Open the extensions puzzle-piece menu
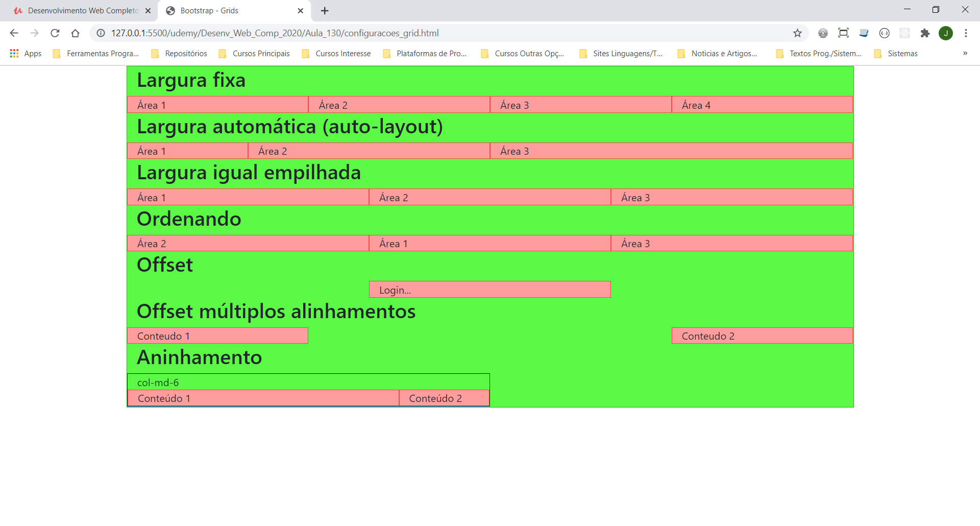The image size is (980, 526). 925,33
